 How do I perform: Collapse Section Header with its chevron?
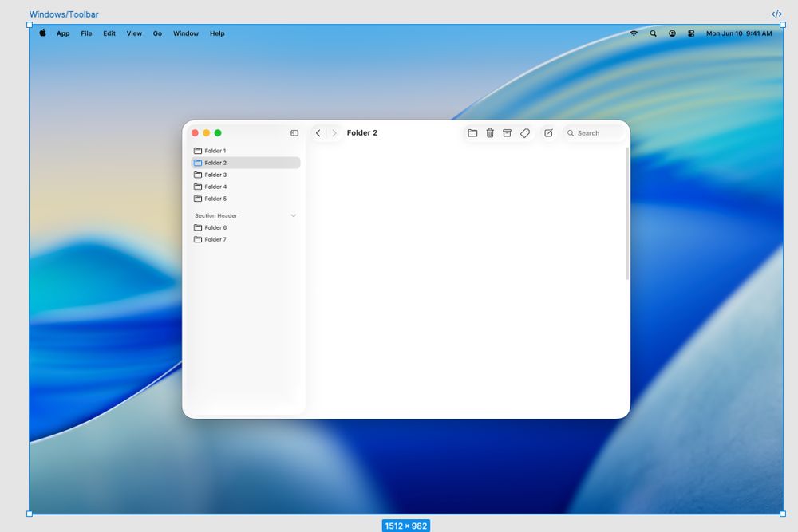pyautogui.click(x=293, y=215)
